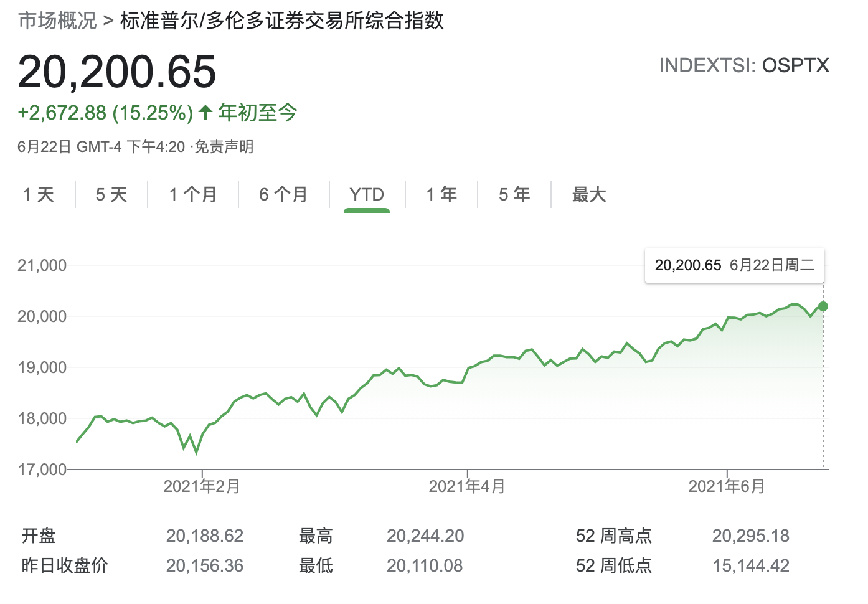This screenshot has height=604, width=868.
Task: Click the green endpoint dot on chart
Action: pyautogui.click(x=823, y=306)
